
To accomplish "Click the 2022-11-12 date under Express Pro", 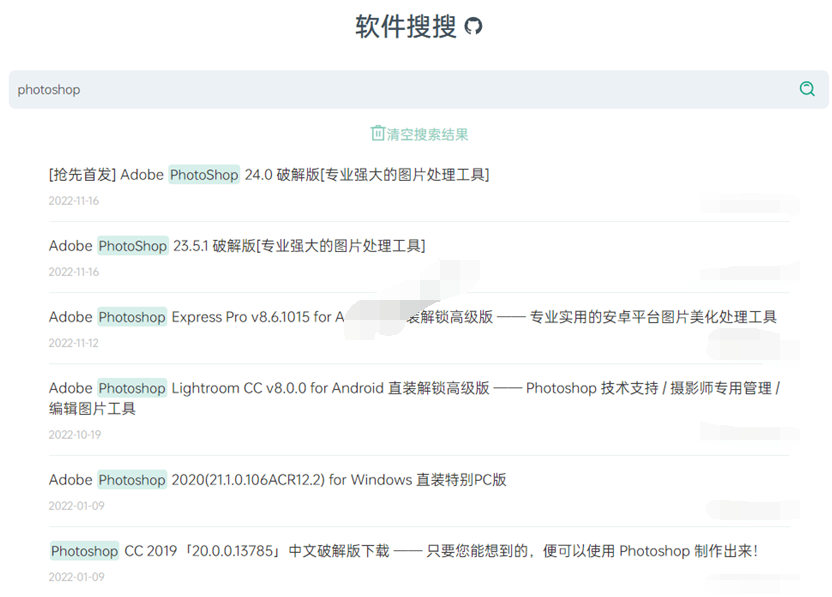I will point(74,343).
